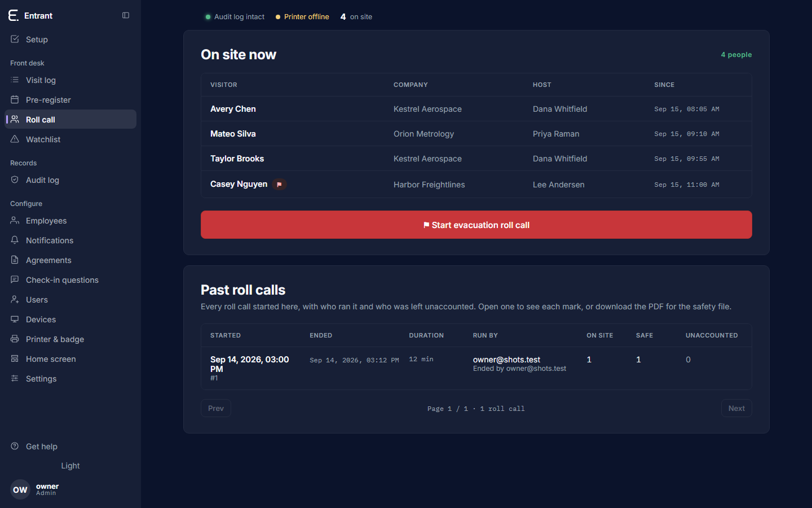Click the Settings sliders icon

15,378
